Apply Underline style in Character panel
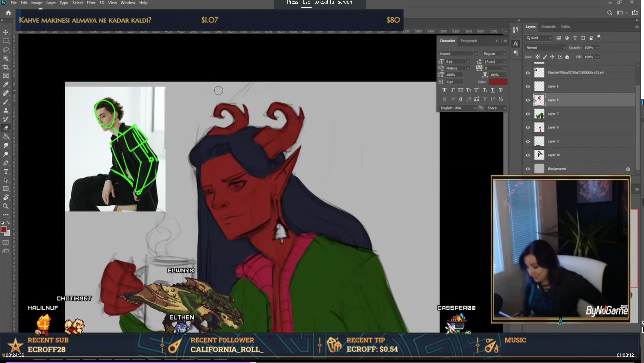Screen dimensions: 644x363 (x=492, y=90)
